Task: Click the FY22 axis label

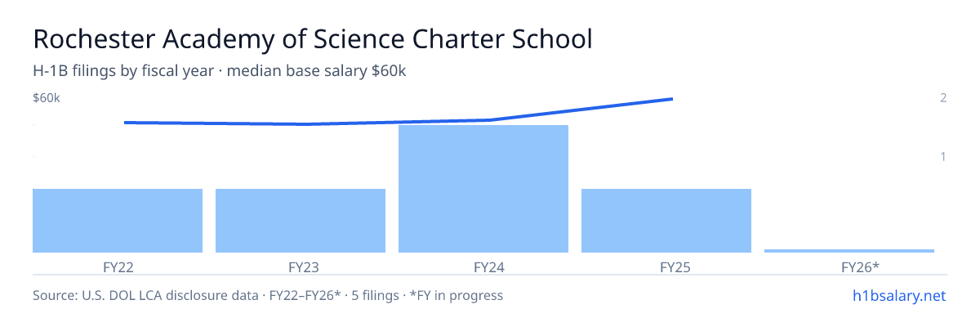Action: coord(118,267)
